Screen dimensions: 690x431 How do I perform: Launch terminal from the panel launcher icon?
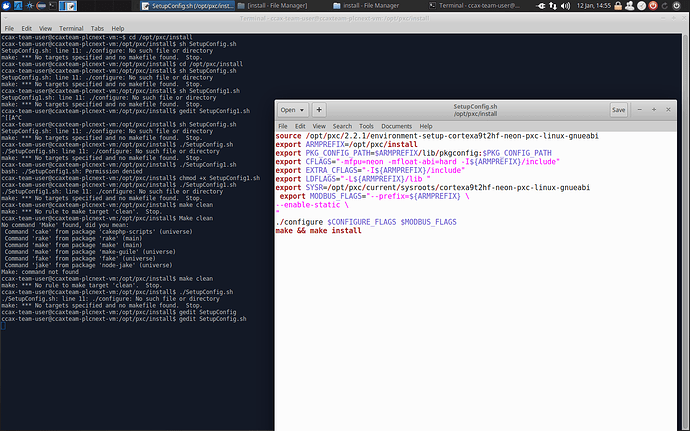point(52,6)
